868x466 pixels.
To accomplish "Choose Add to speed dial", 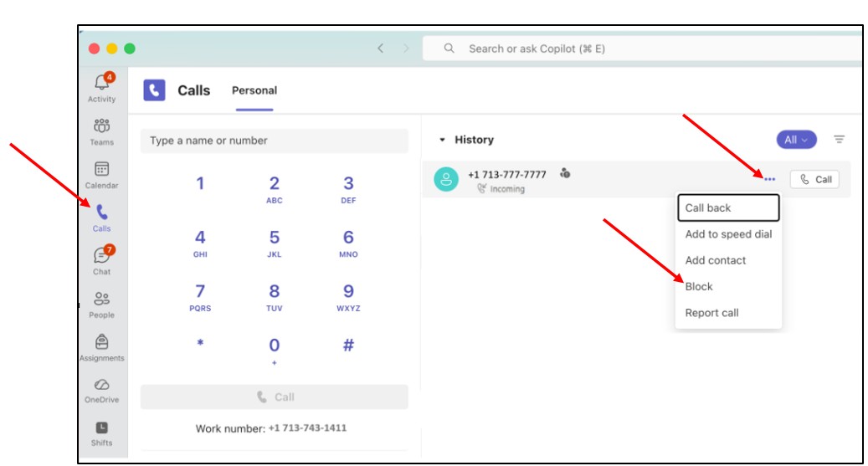I will point(728,234).
